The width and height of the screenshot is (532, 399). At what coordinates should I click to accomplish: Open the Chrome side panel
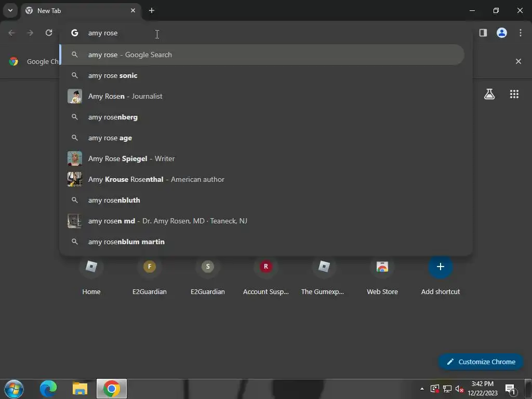tap(483, 33)
